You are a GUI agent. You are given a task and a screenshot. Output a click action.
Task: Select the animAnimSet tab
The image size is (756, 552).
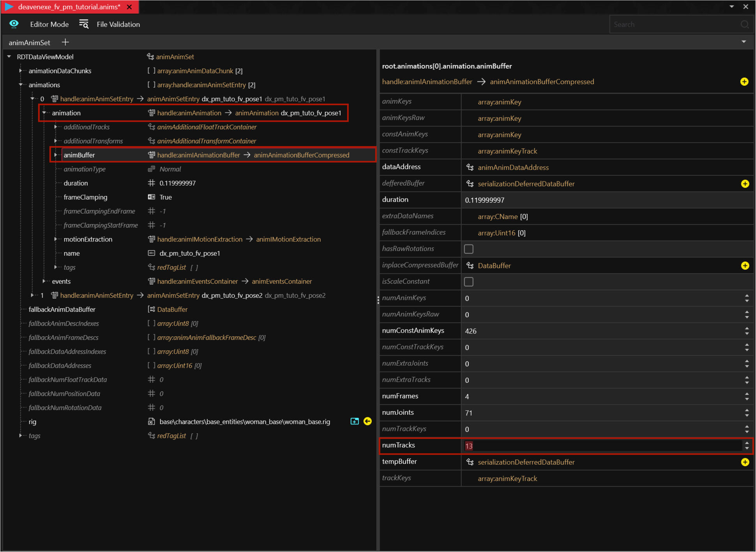[30, 42]
